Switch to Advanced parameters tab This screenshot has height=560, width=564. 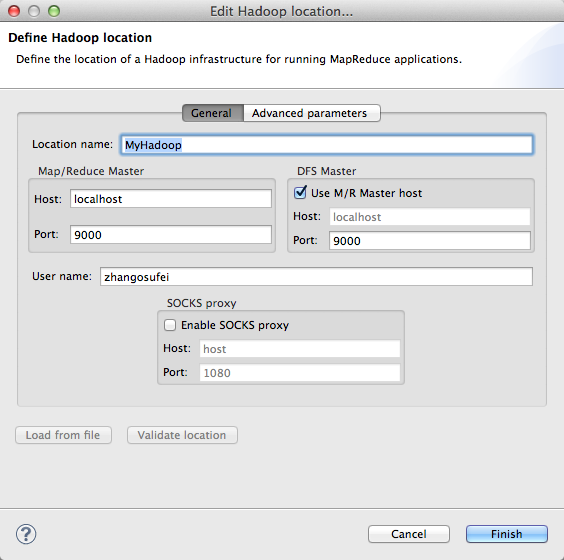click(x=311, y=113)
